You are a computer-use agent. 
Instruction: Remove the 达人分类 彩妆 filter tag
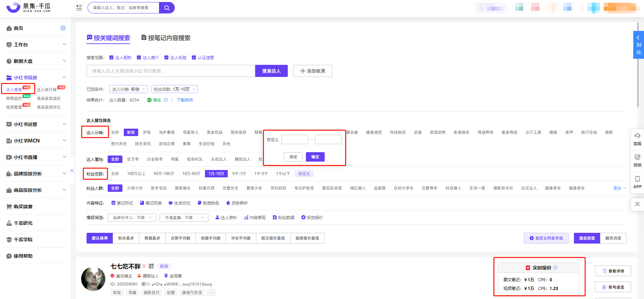point(144,89)
